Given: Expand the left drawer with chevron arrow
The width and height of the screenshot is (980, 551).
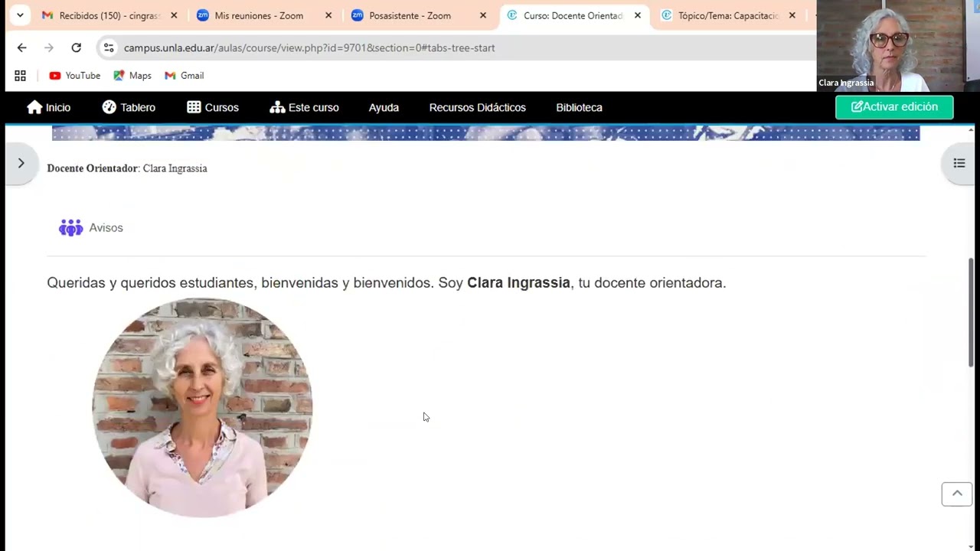Looking at the screenshot, I should pyautogui.click(x=21, y=163).
